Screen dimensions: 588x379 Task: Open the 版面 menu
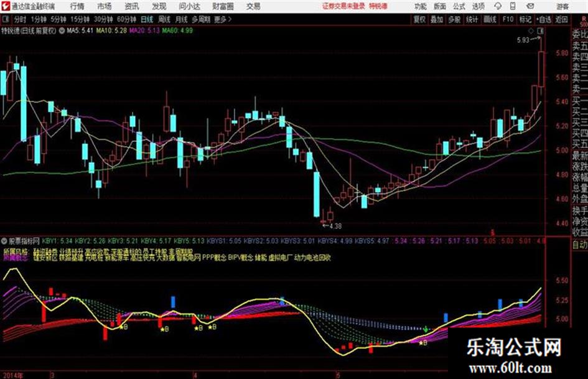[439, 6]
